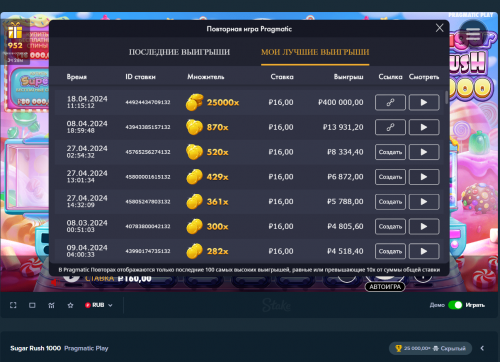This screenshot has width=500, height=362.
Task: Click bet ID 43943385157132
Action: click(x=148, y=127)
